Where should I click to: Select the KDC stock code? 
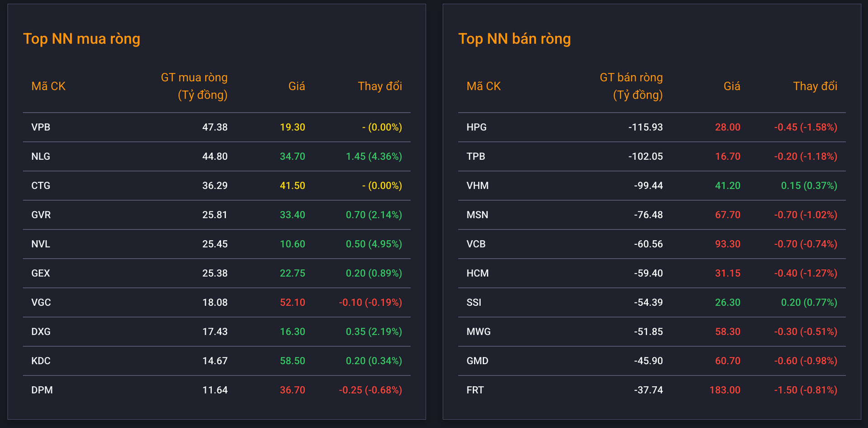(x=41, y=361)
